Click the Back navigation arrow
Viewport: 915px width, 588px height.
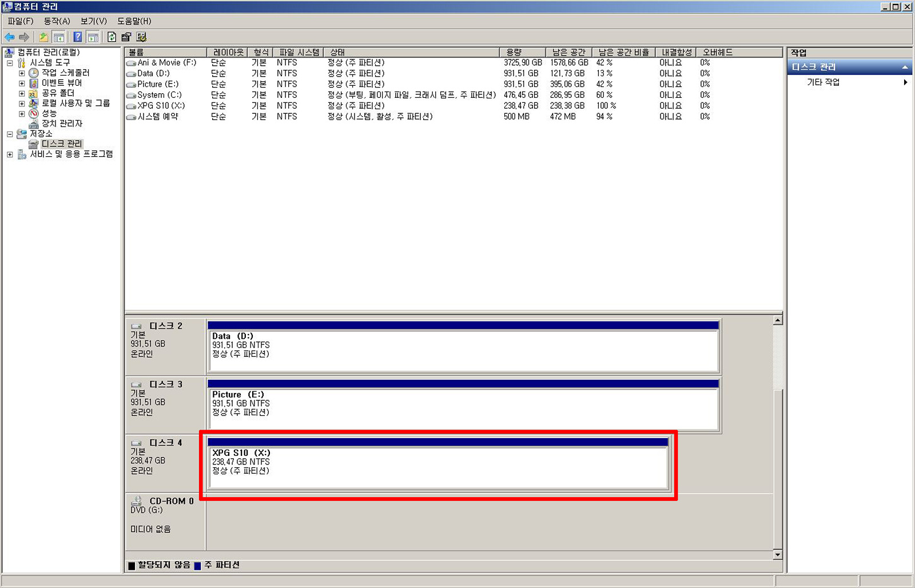10,37
